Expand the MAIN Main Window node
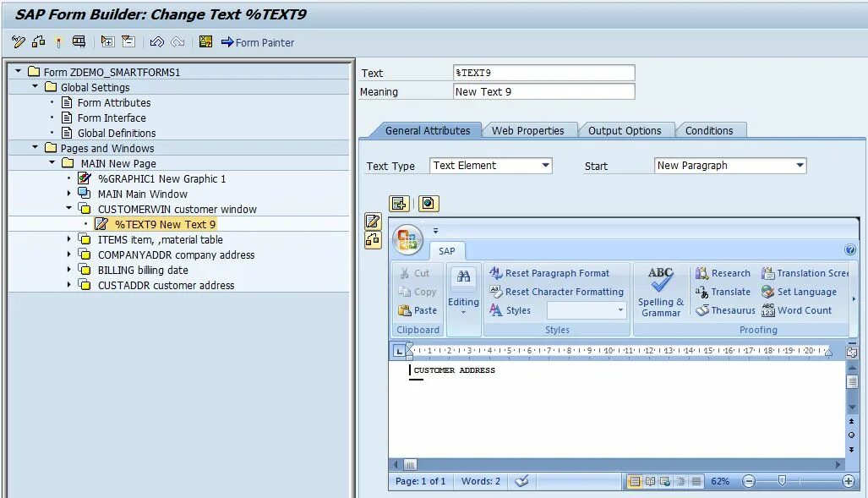 coord(68,194)
